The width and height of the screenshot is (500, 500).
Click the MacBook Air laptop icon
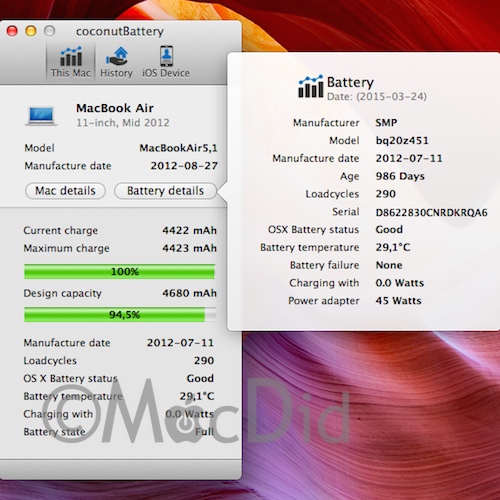tap(41, 116)
